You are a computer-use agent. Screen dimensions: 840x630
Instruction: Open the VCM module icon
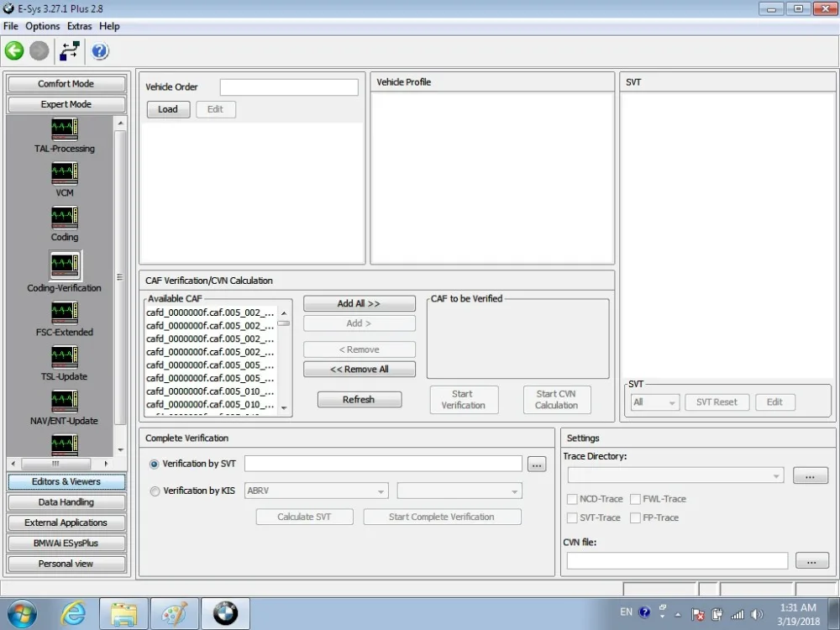click(x=65, y=173)
